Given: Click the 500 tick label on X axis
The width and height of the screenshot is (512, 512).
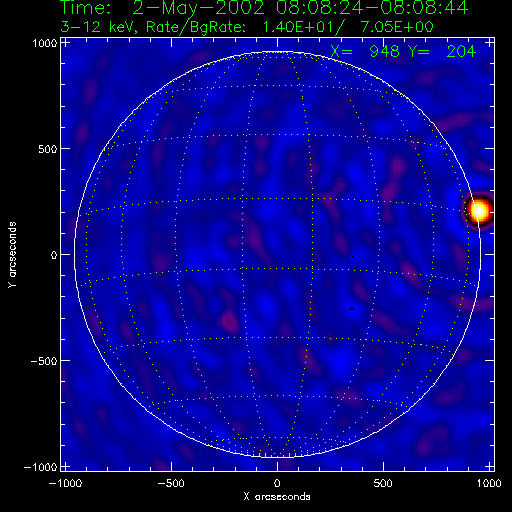Looking at the screenshot, I should [383, 483].
